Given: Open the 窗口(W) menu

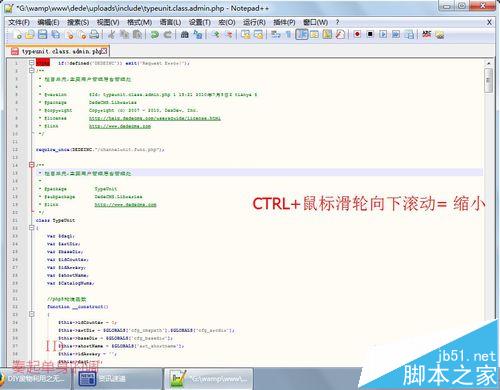Looking at the screenshot, I should (x=315, y=22).
